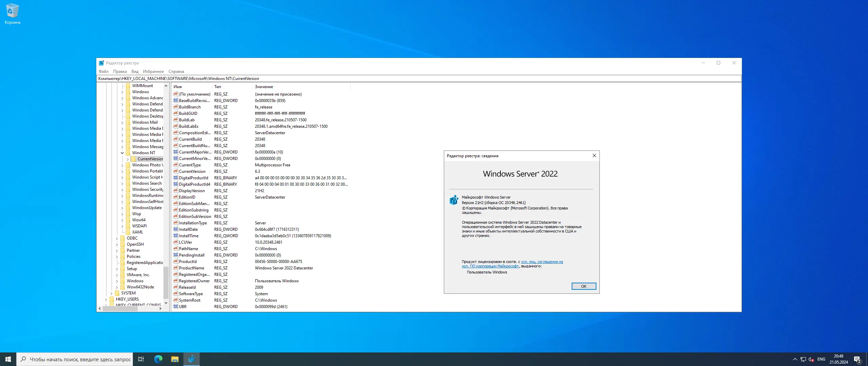
Task: Open the Избранное menu
Action: pyautogui.click(x=153, y=72)
